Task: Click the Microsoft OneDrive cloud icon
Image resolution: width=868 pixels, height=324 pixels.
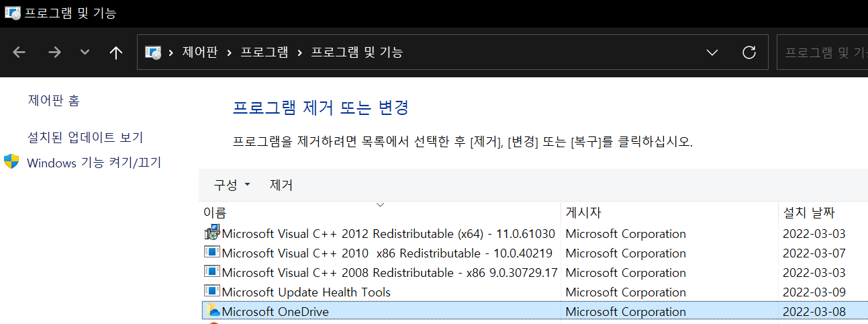Action: 213,311
